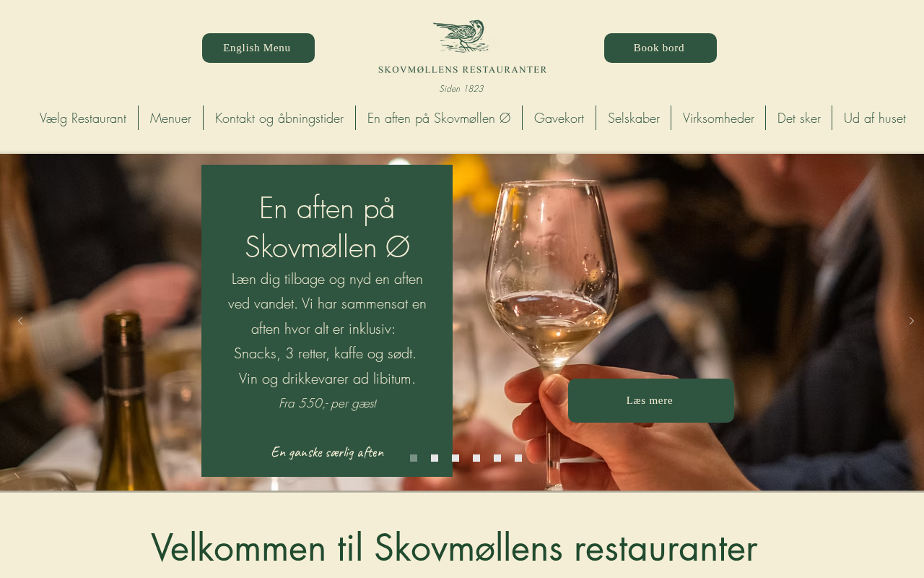Screen dimensions: 924x578
Task: Click the English Menu button
Action: tap(258, 48)
